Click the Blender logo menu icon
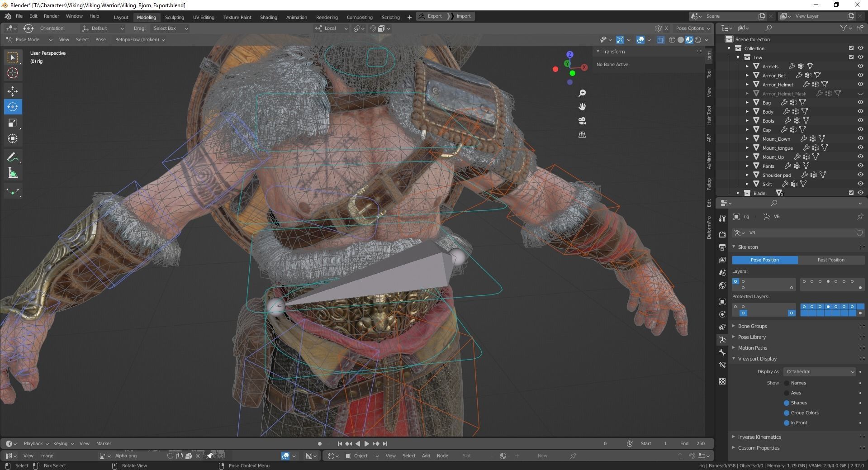Screen dimensions: 868x470 pyautogui.click(x=8, y=16)
